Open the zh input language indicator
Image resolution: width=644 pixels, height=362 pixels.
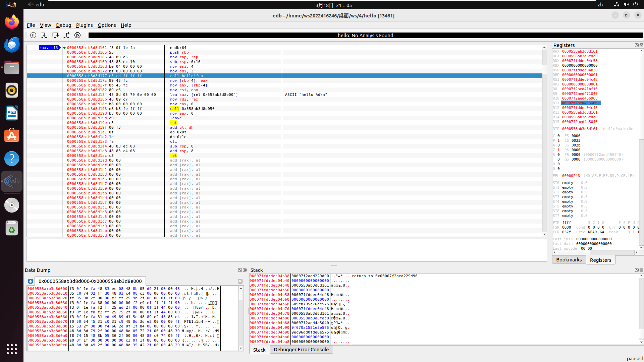tap(600, 5)
